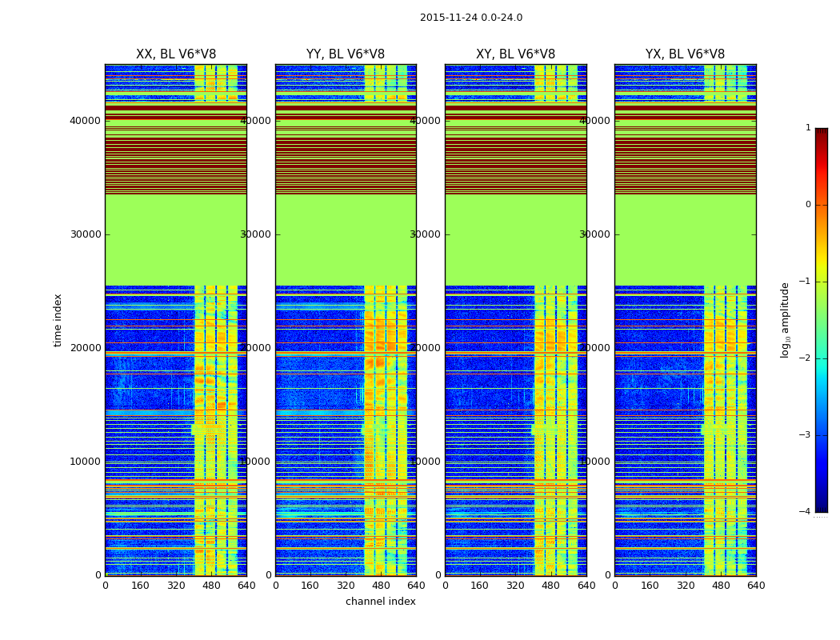Click the channel index axis label
The image size is (840, 640).
(x=380, y=602)
